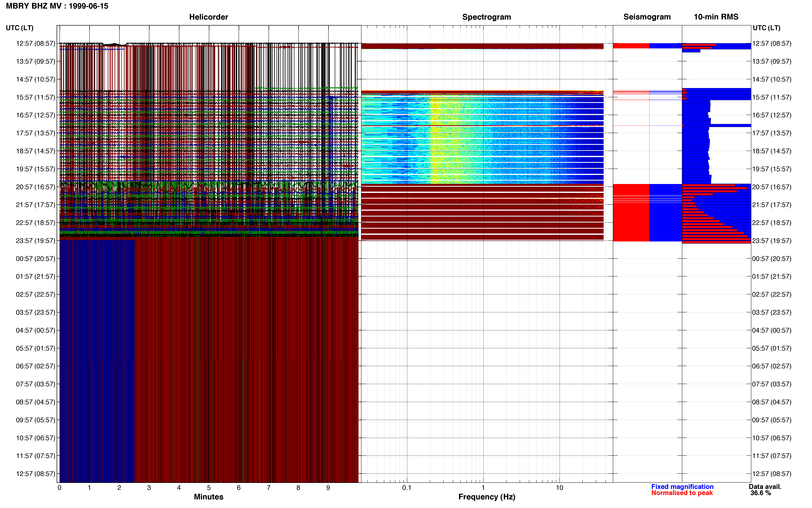Click the red block in the Seismogram panel
Viewport: 812px width, 508px height.
[x=631, y=212]
